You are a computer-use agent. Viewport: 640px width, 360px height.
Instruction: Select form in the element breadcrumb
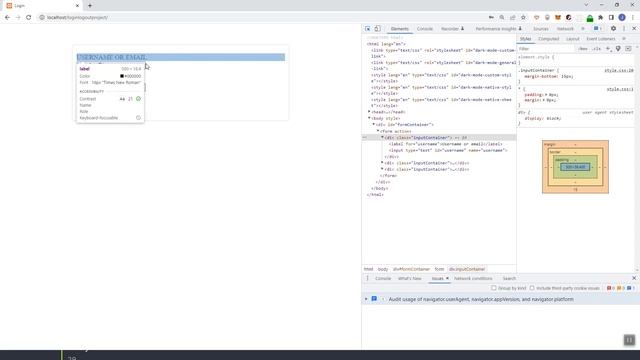tap(439, 269)
